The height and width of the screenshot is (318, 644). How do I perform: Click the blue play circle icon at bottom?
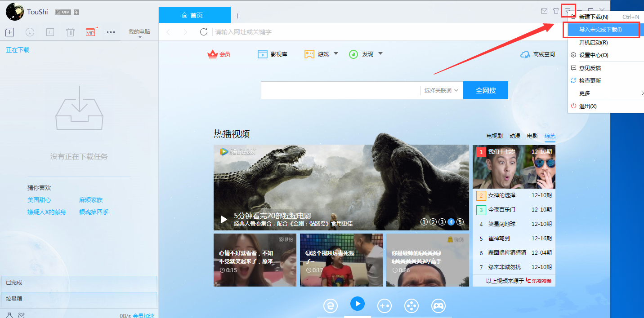(358, 304)
